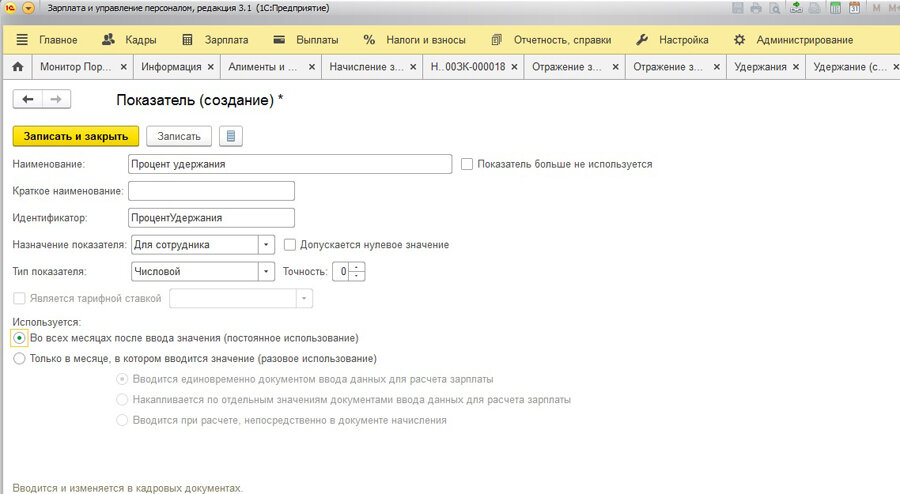Click the print icon in title bar

click(756, 8)
